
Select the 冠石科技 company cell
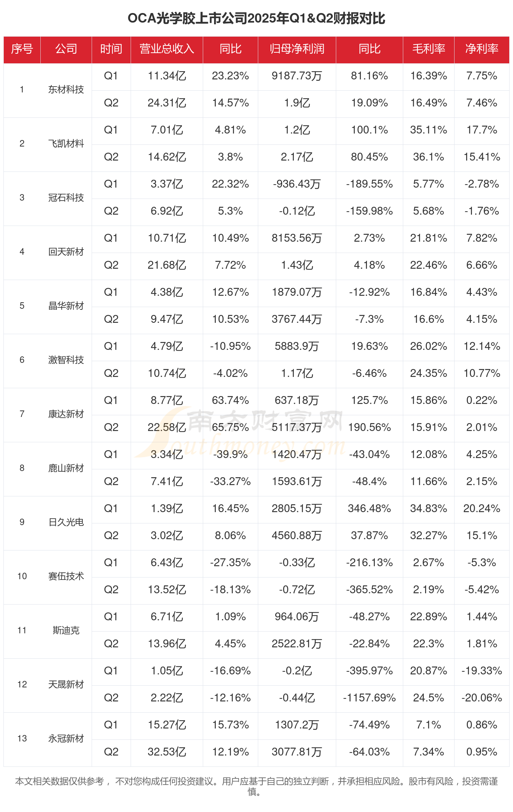coord(66,198)
